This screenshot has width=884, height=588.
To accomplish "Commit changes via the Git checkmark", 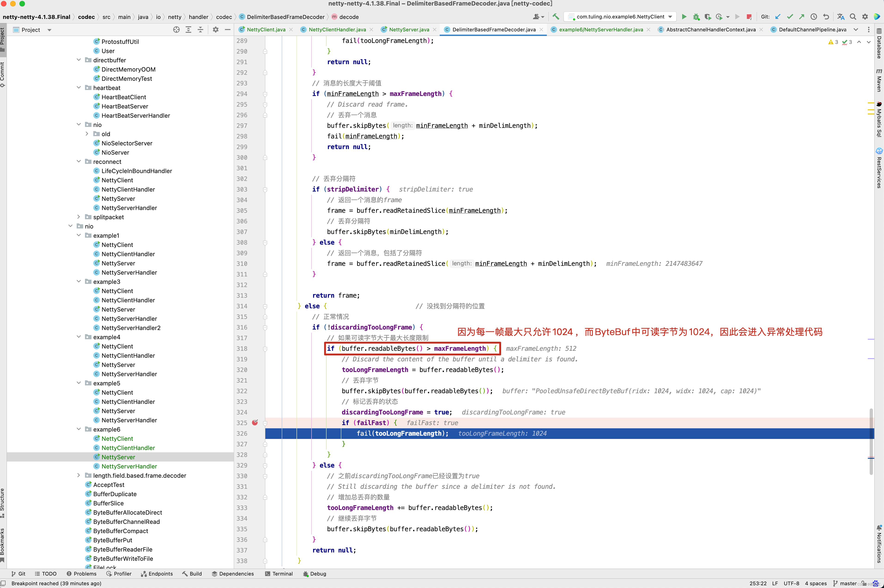I will [x=790, y=17].
